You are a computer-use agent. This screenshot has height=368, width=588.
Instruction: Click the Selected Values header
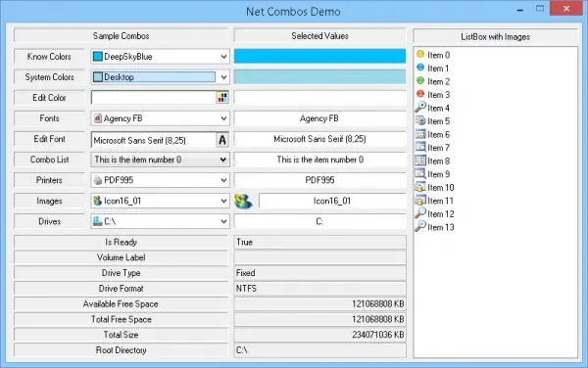319,36
